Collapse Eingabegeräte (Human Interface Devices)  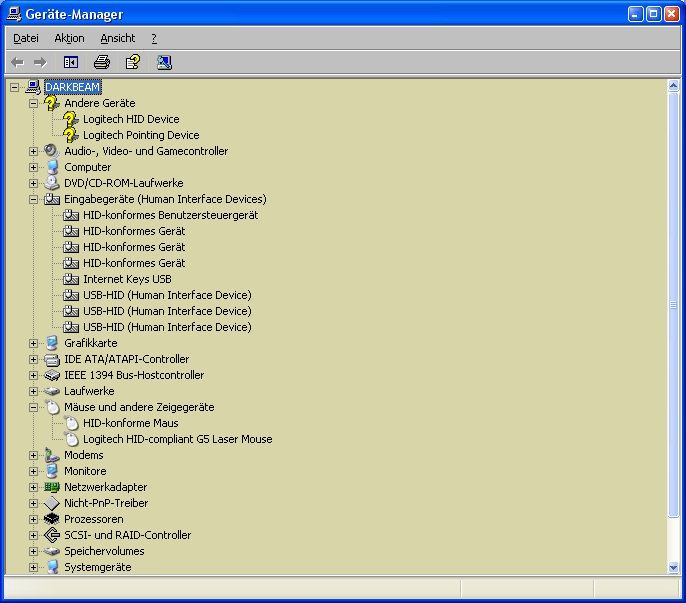(33, 200)
